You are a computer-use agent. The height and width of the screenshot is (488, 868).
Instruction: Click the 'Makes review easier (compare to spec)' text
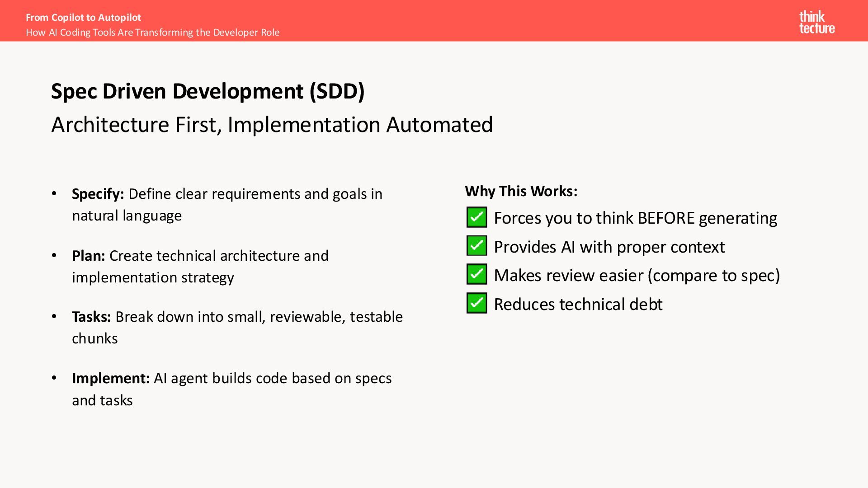637,276
